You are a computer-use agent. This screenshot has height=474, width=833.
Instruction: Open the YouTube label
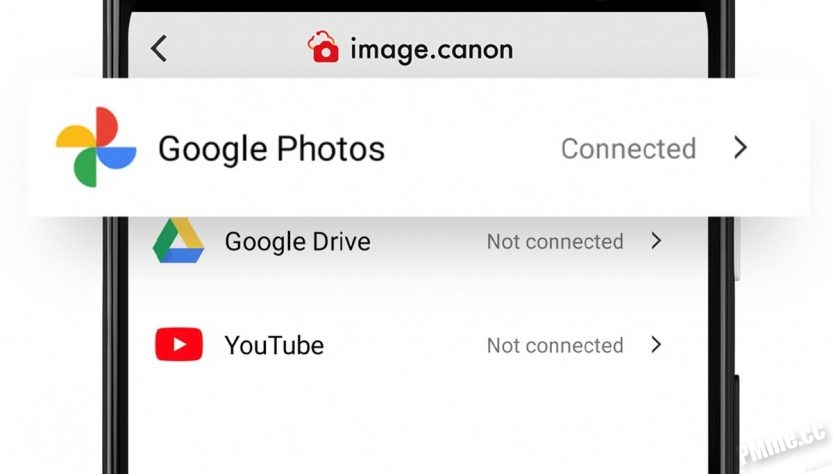(x=274, y=345)
